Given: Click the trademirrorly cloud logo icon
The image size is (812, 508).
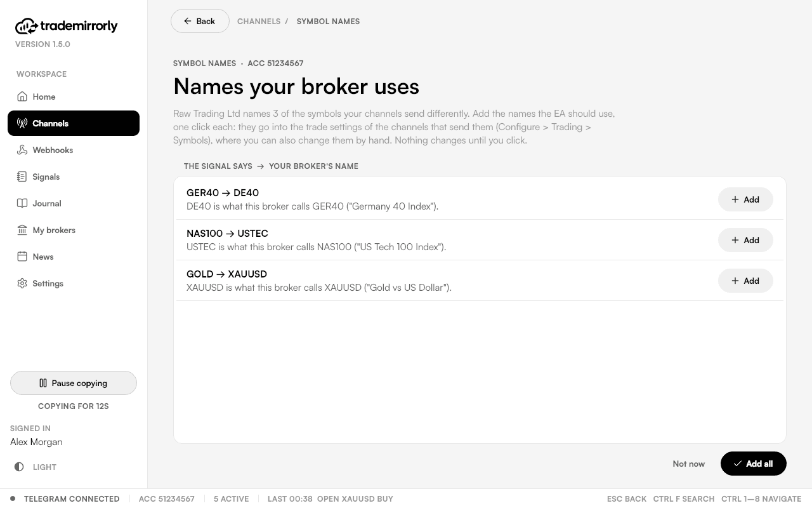Looking at the screenshot, I should click(x=27, y=26).
